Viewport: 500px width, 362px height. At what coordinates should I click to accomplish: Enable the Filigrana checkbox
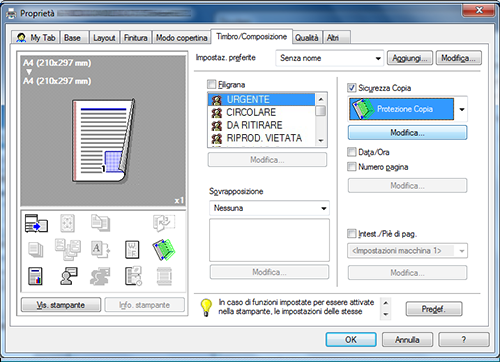(x=212, y=84)
